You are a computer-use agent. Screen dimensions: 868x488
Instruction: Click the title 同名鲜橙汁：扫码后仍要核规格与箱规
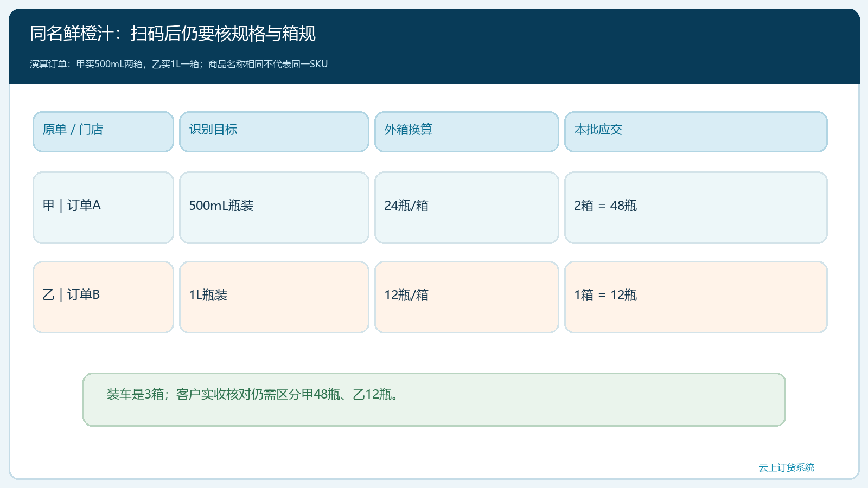click(x=173, y=34)
